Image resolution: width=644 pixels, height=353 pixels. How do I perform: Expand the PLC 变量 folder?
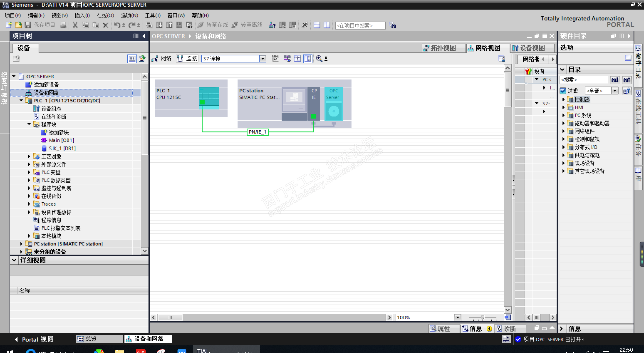[29, 172]
